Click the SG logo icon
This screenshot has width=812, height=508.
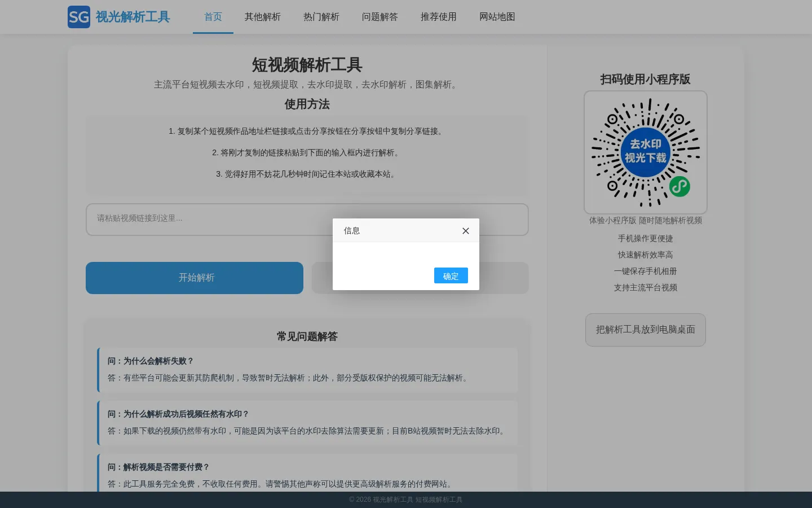point(79,17)
